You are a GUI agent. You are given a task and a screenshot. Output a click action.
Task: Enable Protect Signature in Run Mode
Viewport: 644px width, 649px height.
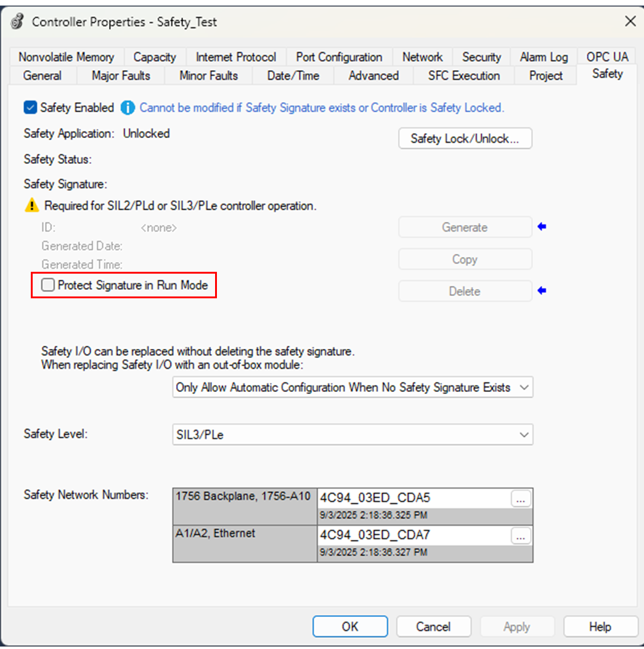click(48, 285)
